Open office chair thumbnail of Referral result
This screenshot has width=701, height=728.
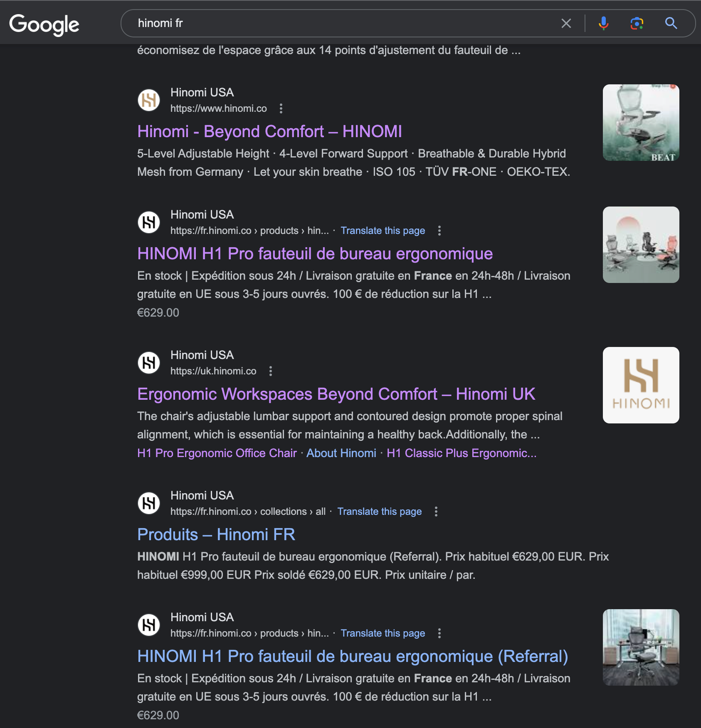(x=641, y=647)
